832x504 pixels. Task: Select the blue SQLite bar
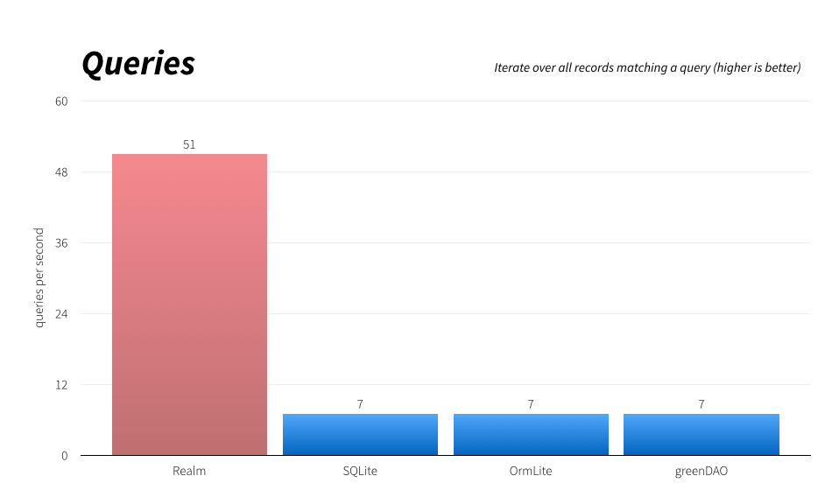pos(360,434)
